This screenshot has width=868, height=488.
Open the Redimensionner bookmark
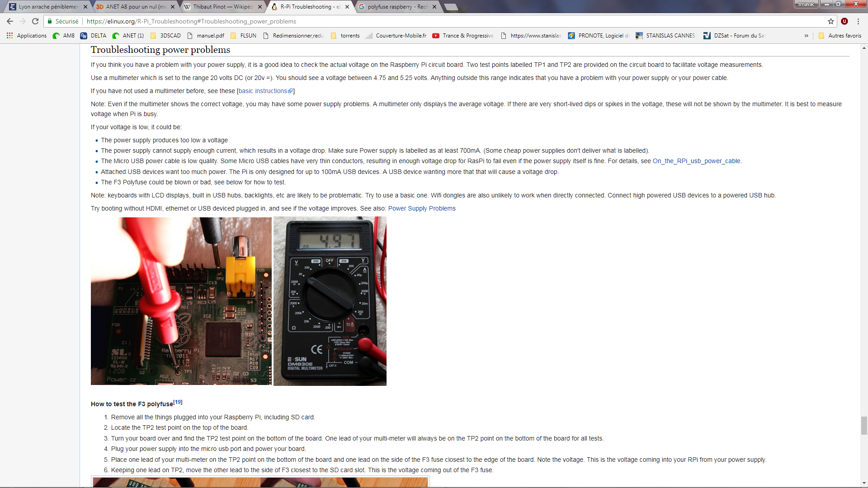[293, 36]
